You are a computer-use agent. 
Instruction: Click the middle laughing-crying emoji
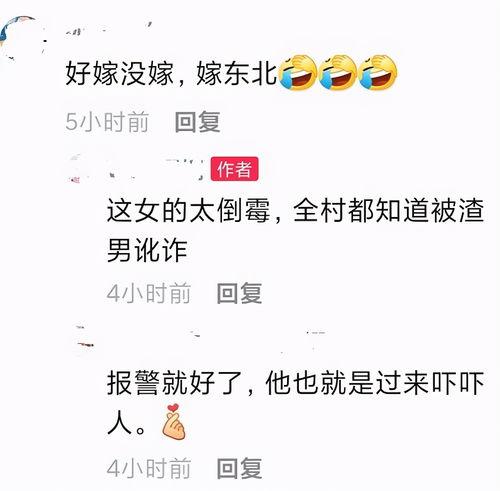click(337, 73)
